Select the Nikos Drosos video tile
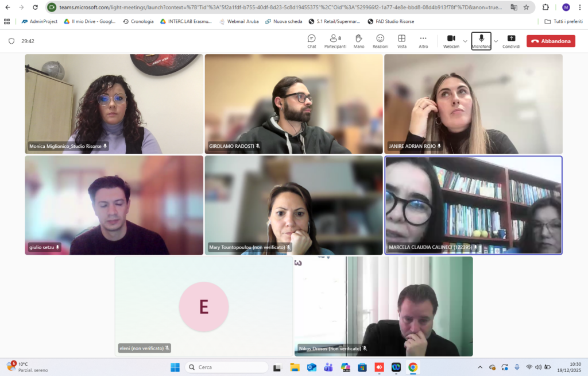Viewport: 588px width, 376px height. tap(383, 306)
